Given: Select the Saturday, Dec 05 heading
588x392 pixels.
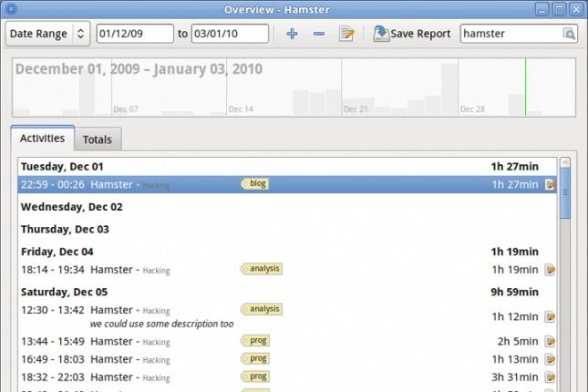Looking at the screenshot, I should tap(64, 292).
